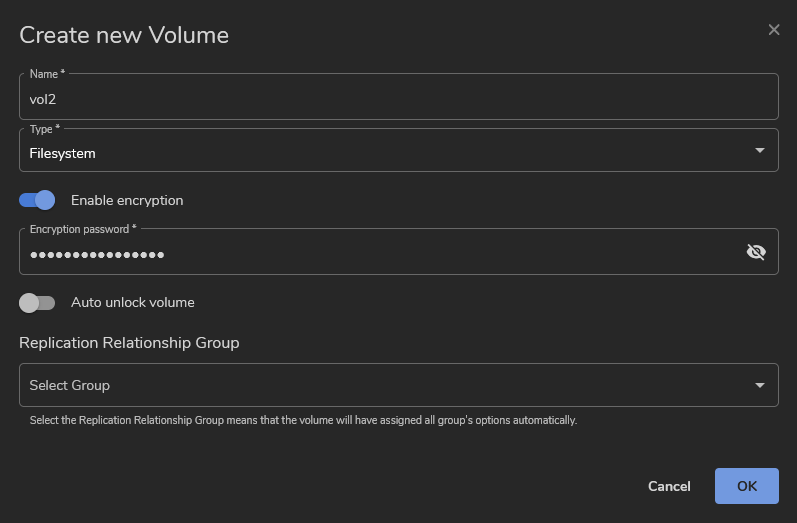Click the 'Create new Volume' dialog title
This screenshot has width=797, height=523.
pos(124,35)
